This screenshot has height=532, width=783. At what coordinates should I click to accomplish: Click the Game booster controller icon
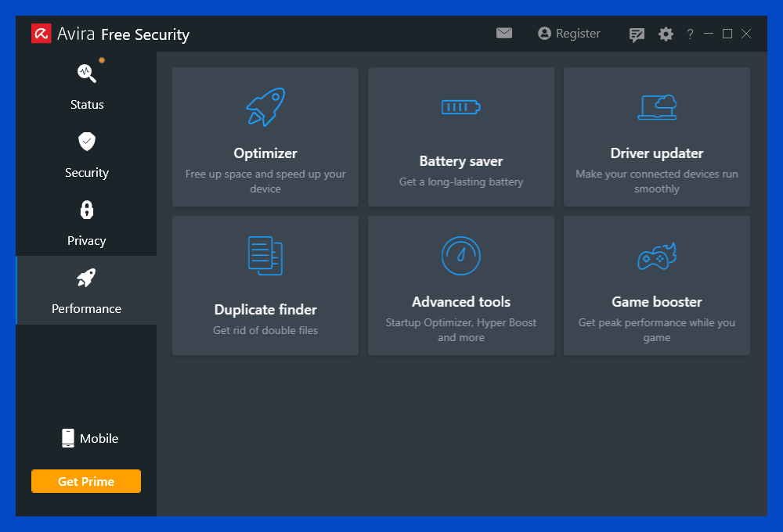pyautogui.click(x=656, y=256)
